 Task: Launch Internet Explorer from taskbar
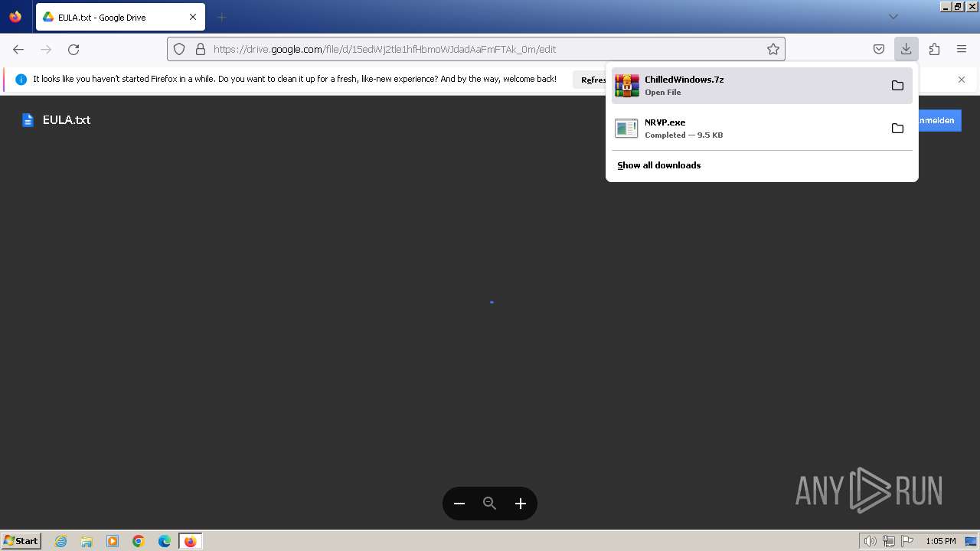[61, 541]
